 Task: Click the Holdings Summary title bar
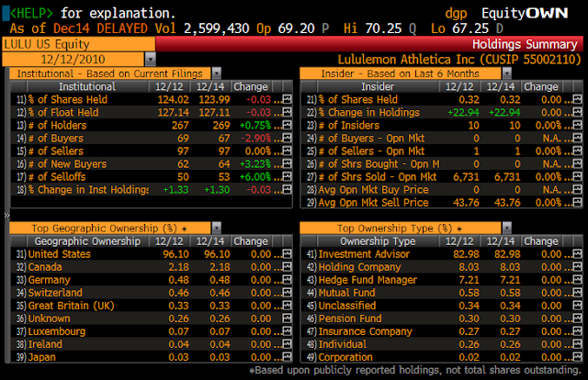click(x=369, y=44)
